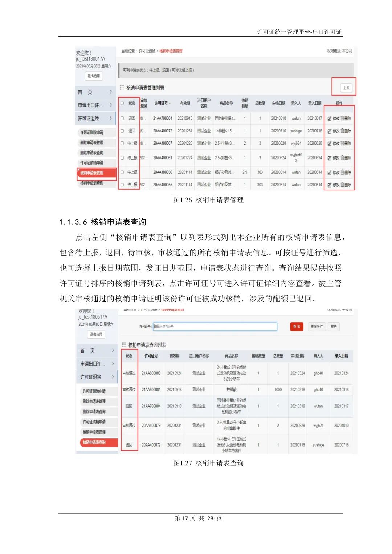392x554 pixels.
Task: Click the 删除 trash icon for row 21AA700004
Action: (342, 119)
